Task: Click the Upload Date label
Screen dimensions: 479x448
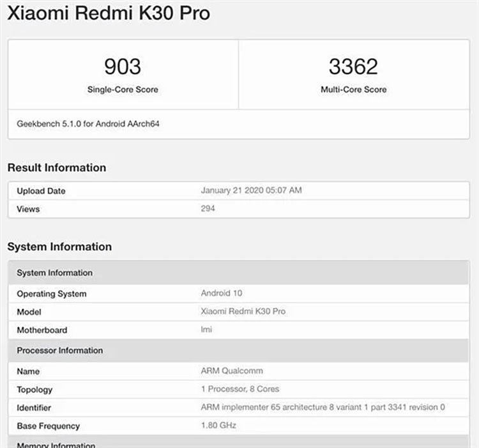Action: (41, 191)
